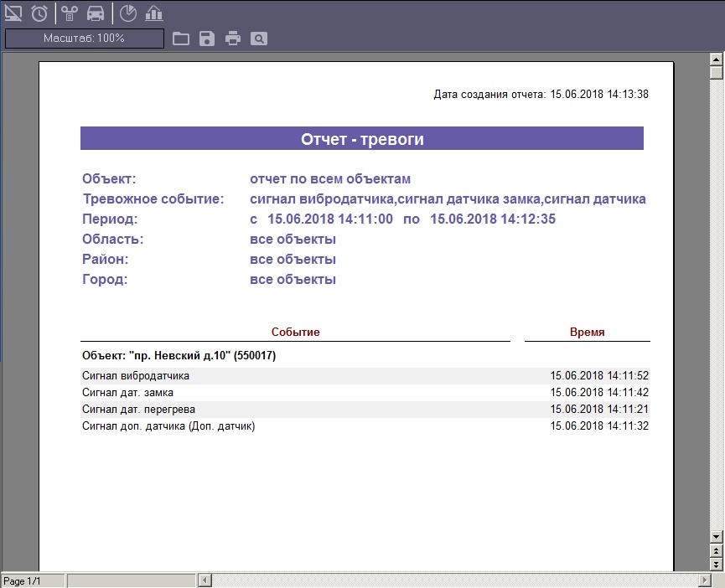The width and height of the screenshot is (725, 588).
Task: Click the search magnifier icon
Action: point(259,39)
